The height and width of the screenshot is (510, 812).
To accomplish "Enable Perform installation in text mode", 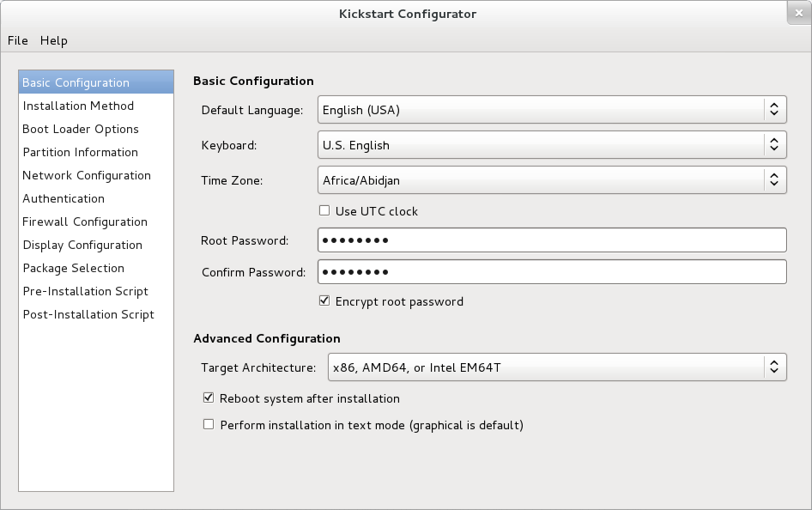I will click(x=209, y=424).
